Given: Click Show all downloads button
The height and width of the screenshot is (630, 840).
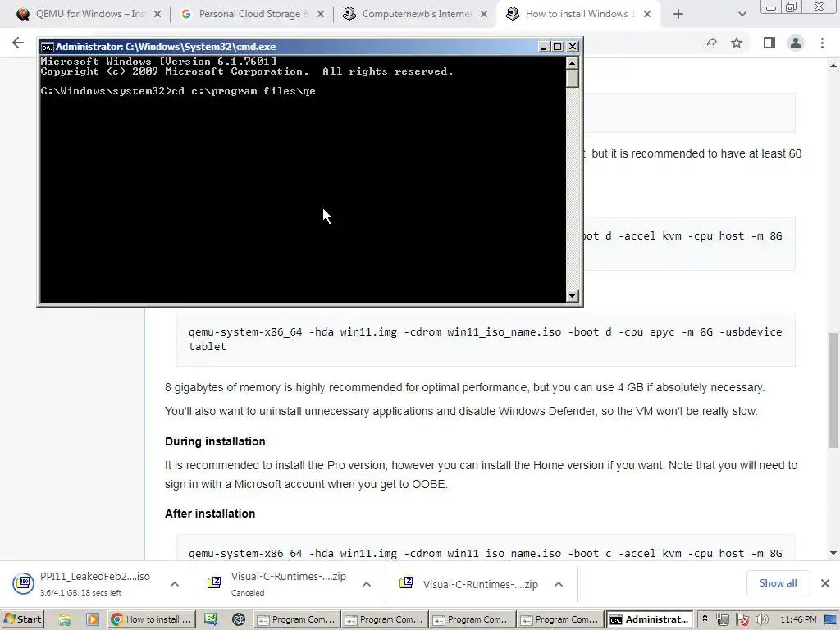Looking at the screenshot, I should pyautogui.click(x=778, y=583).
